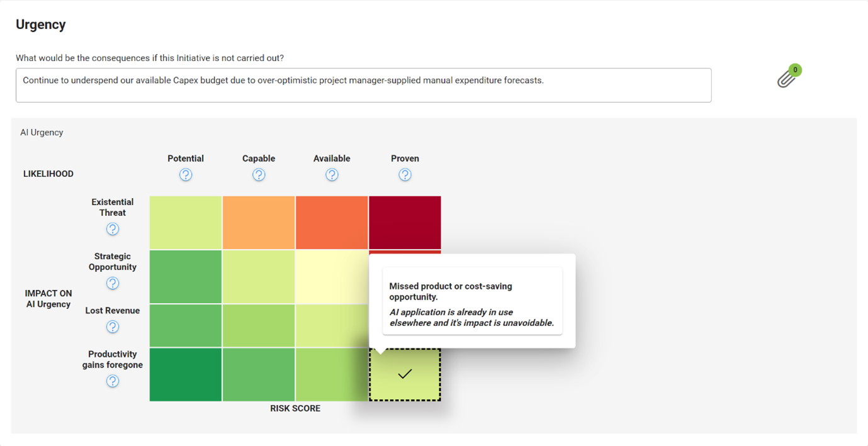Screen dimensions: 868x446
Task: Click checked Productivity gains / Proven cell
Action: (405, 374)
